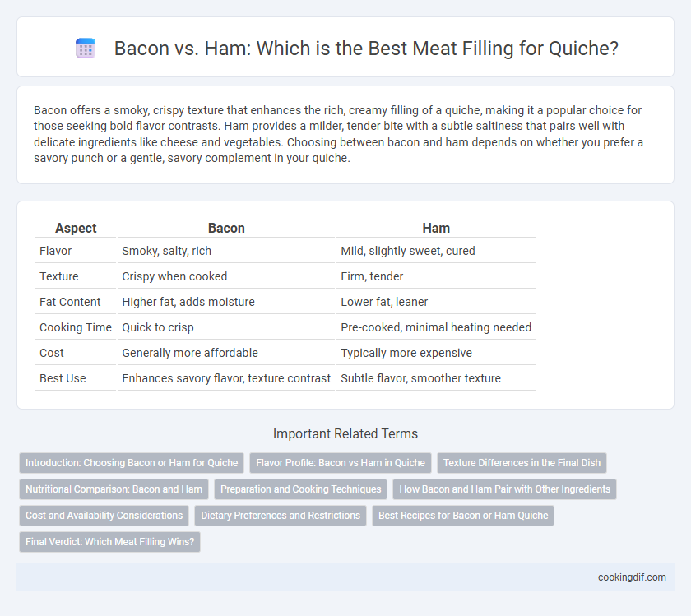691x616 pixels.
Task: Select the 'Bacon' column header
Action: click(226, 228)
